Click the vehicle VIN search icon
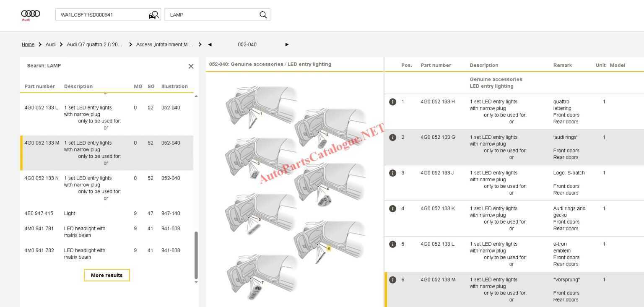This screenshot has height=307, width=644. pos(154,15)
